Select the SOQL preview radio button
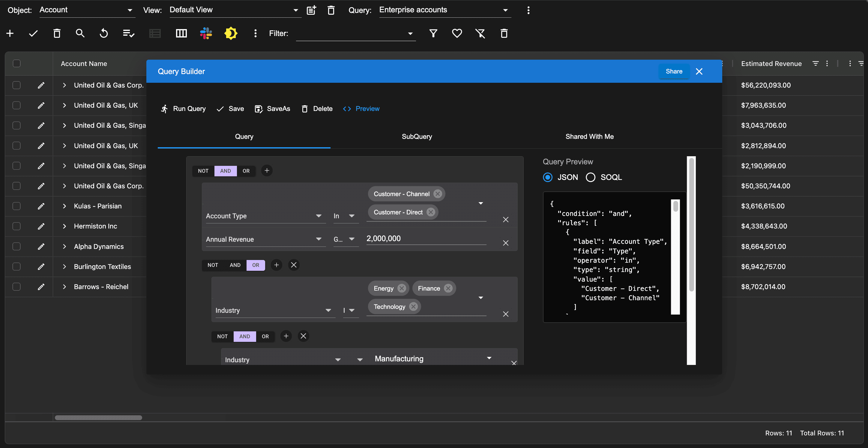 pos(590,177)
